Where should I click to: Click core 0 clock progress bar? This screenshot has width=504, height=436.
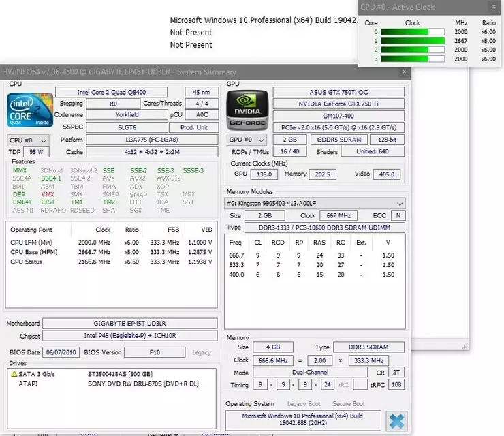pos(413,32)
